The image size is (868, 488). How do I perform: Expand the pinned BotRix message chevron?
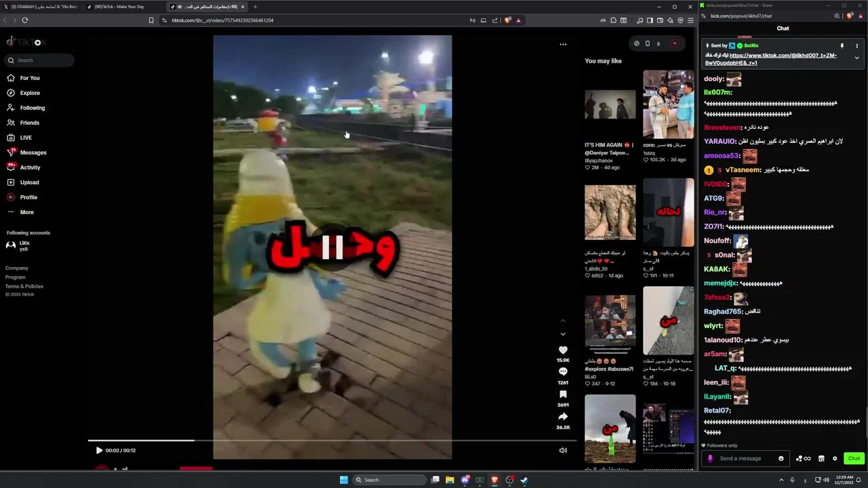856,58
